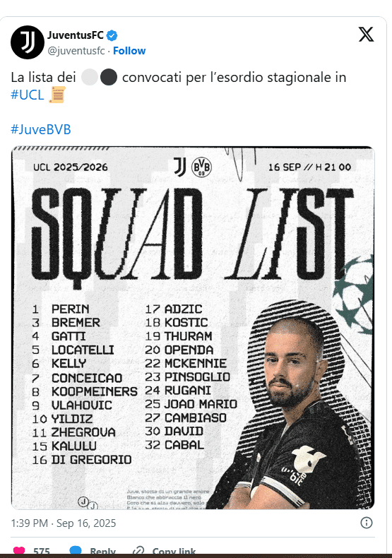The height and width of the screenshot is (558, 392).
Task: Select the Reply text label
Action: 103,552
